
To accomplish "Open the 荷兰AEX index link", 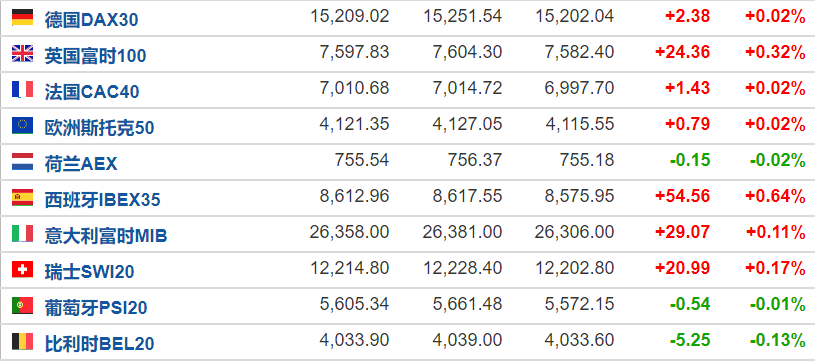I will pos(81,164).
